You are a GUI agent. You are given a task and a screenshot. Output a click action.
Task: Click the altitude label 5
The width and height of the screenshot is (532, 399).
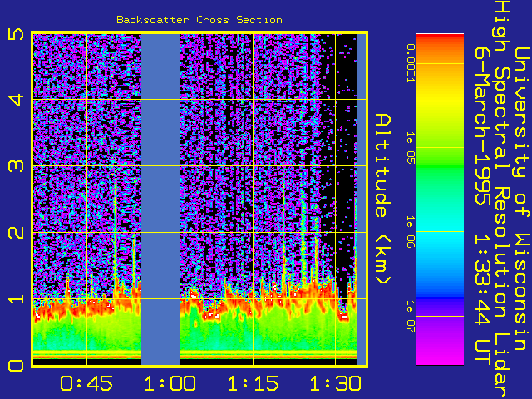tap(16, 34)
